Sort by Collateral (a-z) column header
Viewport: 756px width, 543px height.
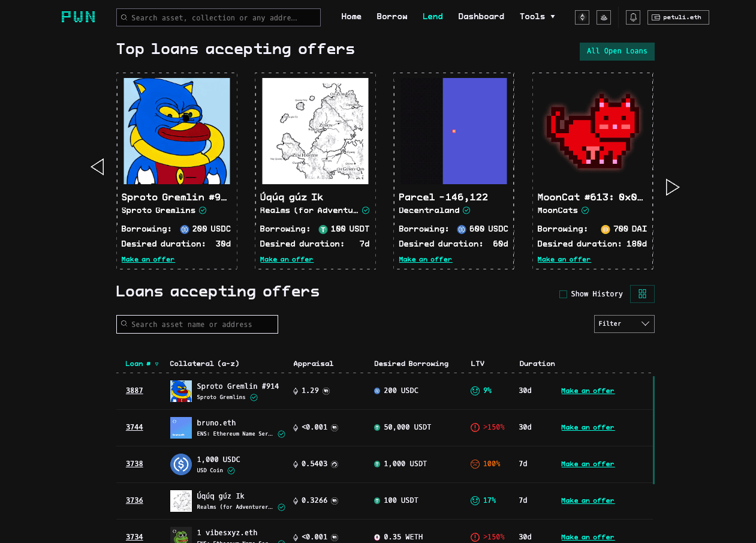pyautogui.click(x=204, y=364)
